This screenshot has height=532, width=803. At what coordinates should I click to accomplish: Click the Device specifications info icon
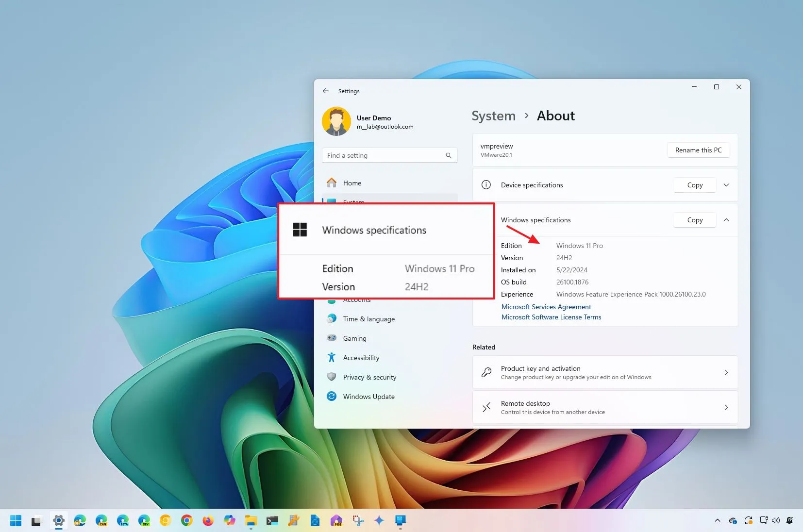[x=486, y=185]
